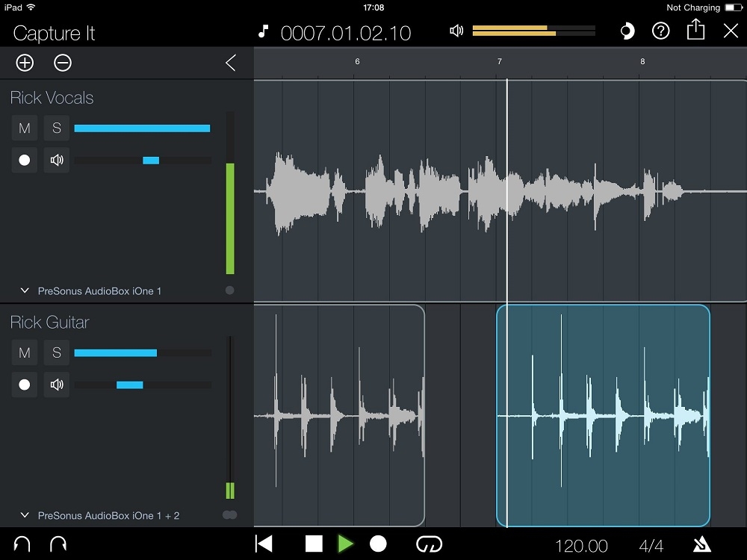This screenshot has height=560, width=747.
Task: Add a new track with plus icon
Action: 25,63
